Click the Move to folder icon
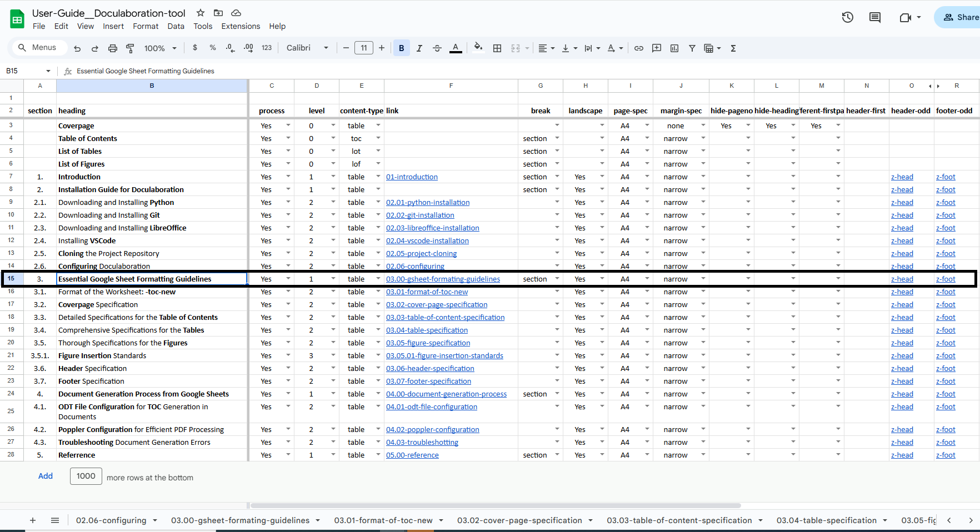Screen dimensions: 980x532 pyautogui.click(x=218, y=13)
